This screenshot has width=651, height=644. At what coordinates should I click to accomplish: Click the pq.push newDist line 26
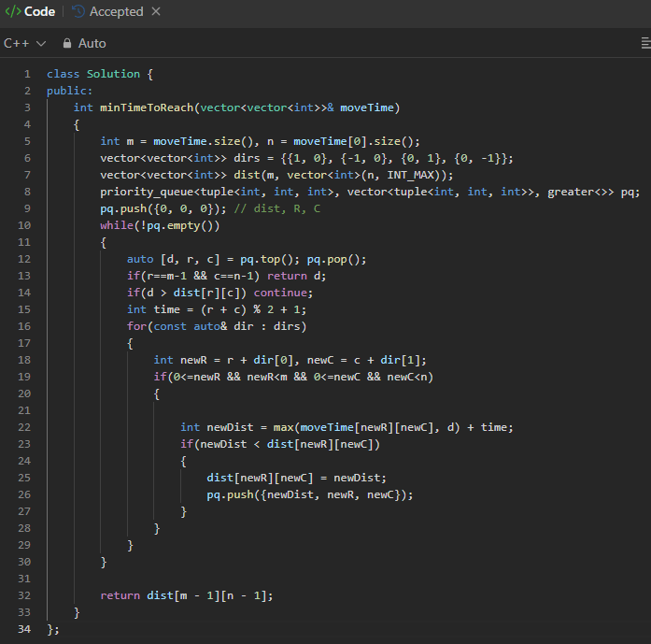click(x=309, y=494)
